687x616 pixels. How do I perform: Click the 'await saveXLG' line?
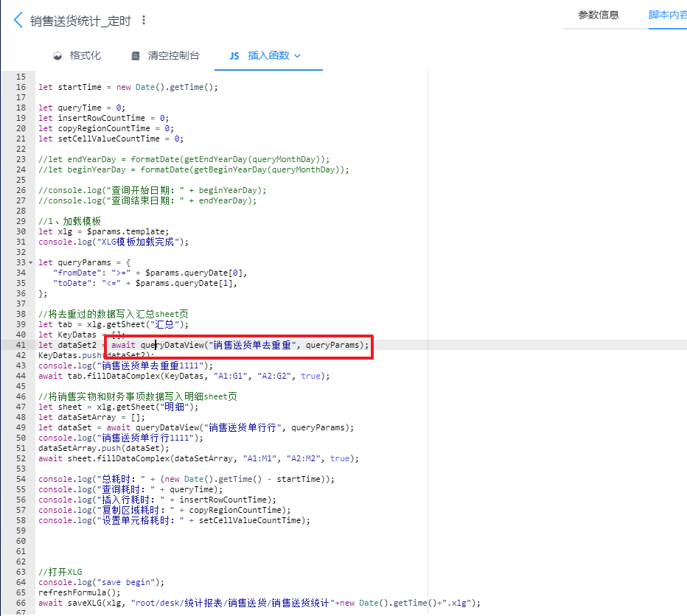click(x=259, y=603)
